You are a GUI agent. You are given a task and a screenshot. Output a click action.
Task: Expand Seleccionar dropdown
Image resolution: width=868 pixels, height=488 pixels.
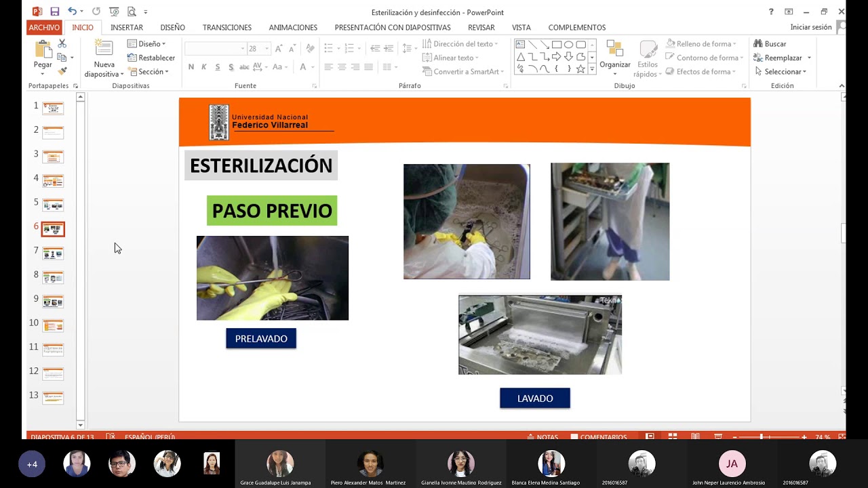click(x=781, y=72)
